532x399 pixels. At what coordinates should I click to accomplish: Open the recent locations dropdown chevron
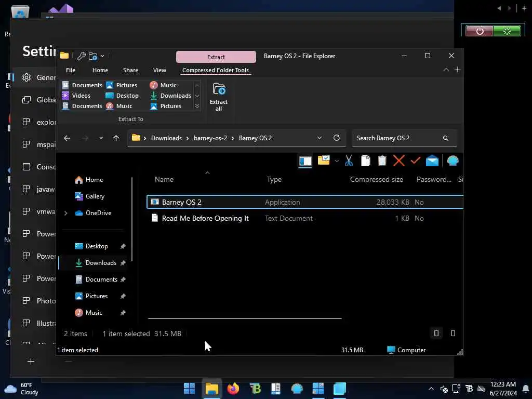pyautogui.click(x=101, y=138)
